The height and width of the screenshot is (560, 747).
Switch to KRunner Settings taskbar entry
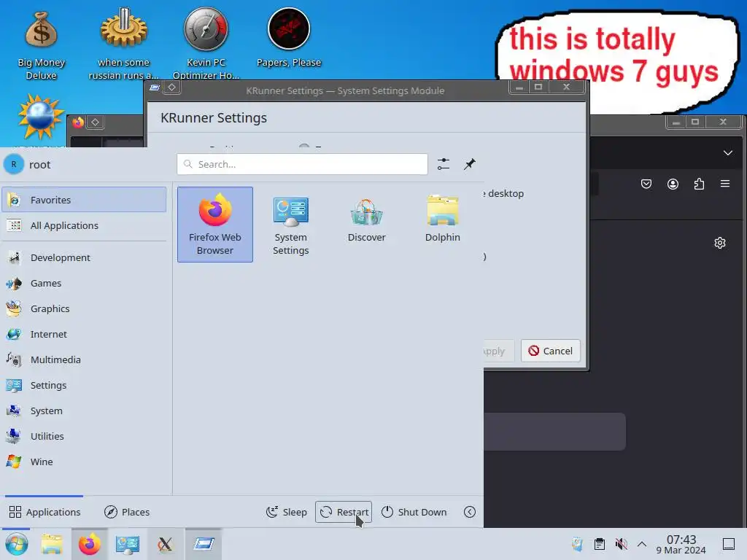pyautogui.click(x=204, y=544)
